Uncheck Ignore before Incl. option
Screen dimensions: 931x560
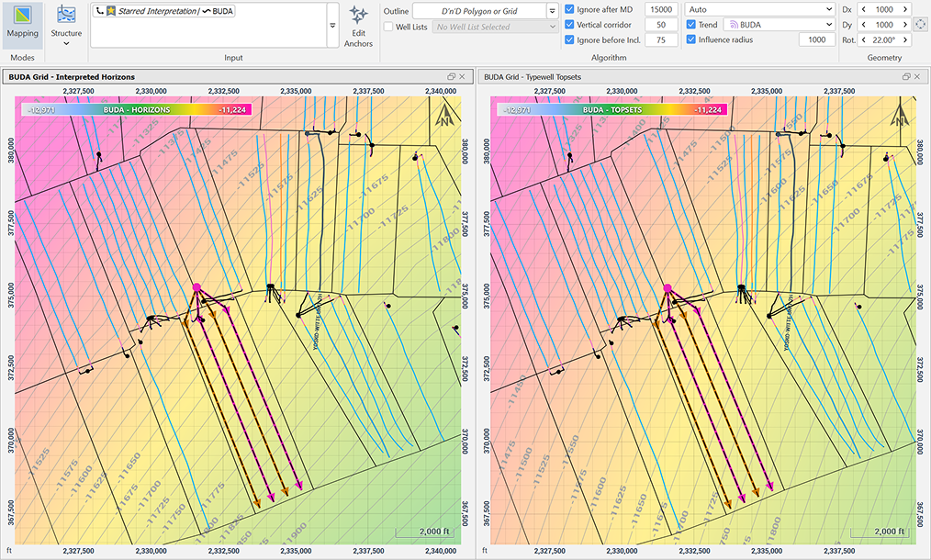pyautogui.click(x=569, y=39)
